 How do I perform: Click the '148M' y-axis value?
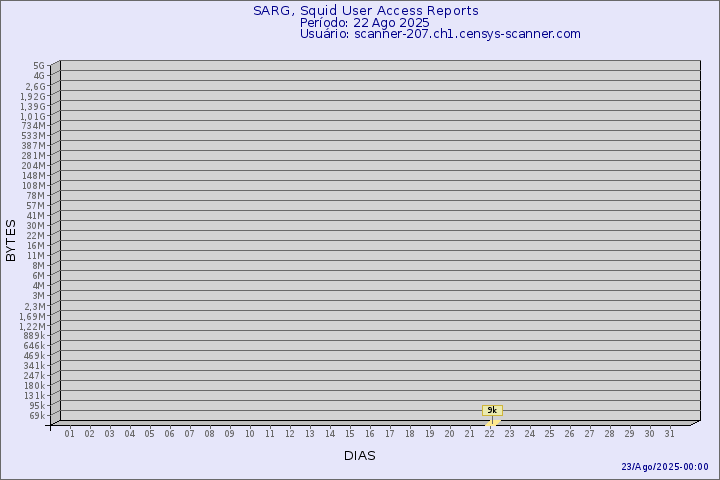pyautogui.click(x=34, y=176)
